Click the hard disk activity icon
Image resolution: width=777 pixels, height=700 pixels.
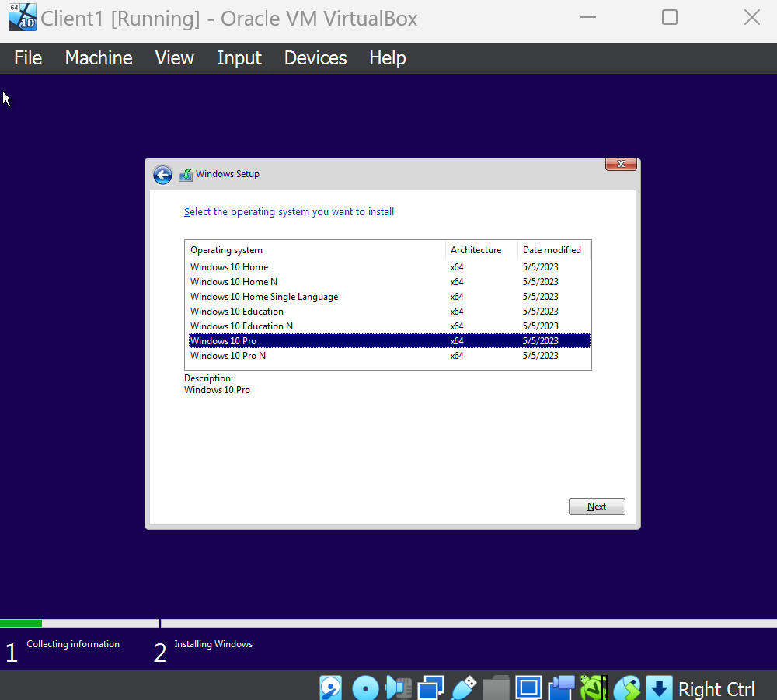330,688
